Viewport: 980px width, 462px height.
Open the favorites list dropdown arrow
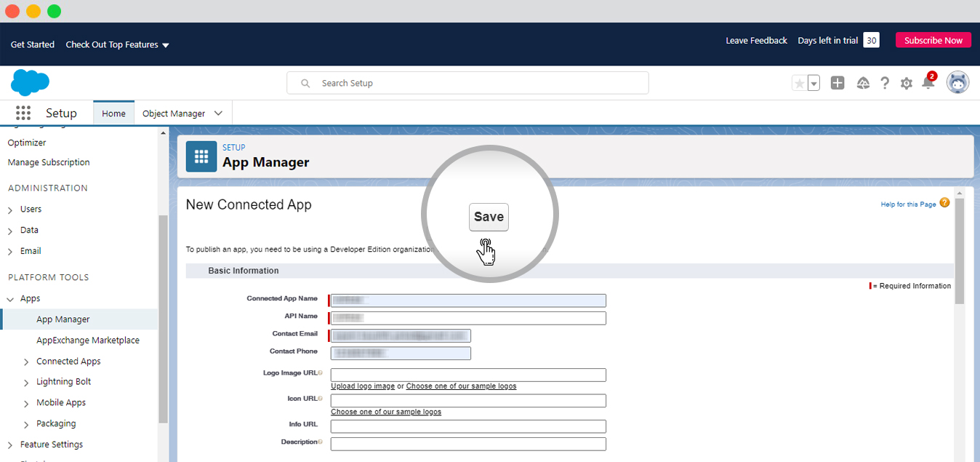(814, 84)
